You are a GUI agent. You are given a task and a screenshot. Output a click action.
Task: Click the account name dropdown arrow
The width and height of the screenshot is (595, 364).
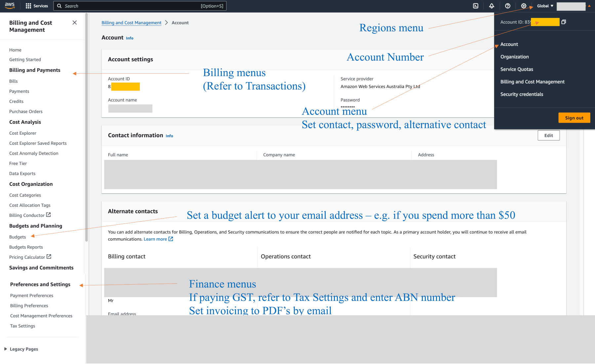589,6
